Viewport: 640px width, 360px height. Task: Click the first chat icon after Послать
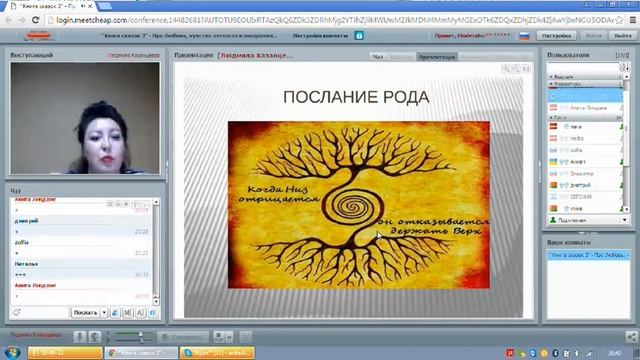point(115,313)
